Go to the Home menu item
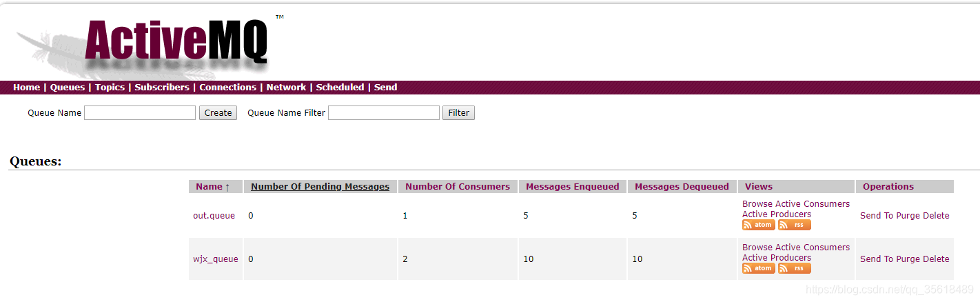The height and width of the screenshot is (302, 980). 26,88
